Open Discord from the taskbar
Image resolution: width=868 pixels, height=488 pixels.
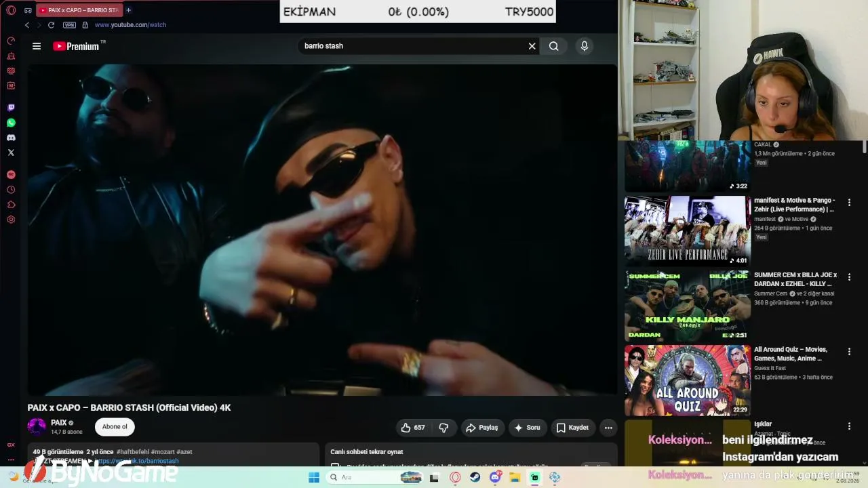click(495, 478)
